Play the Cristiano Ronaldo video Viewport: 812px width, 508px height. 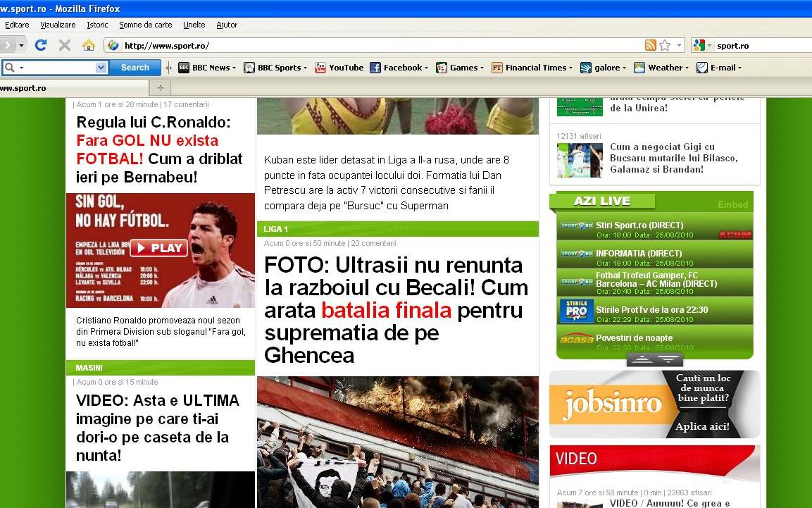point(159,248)
